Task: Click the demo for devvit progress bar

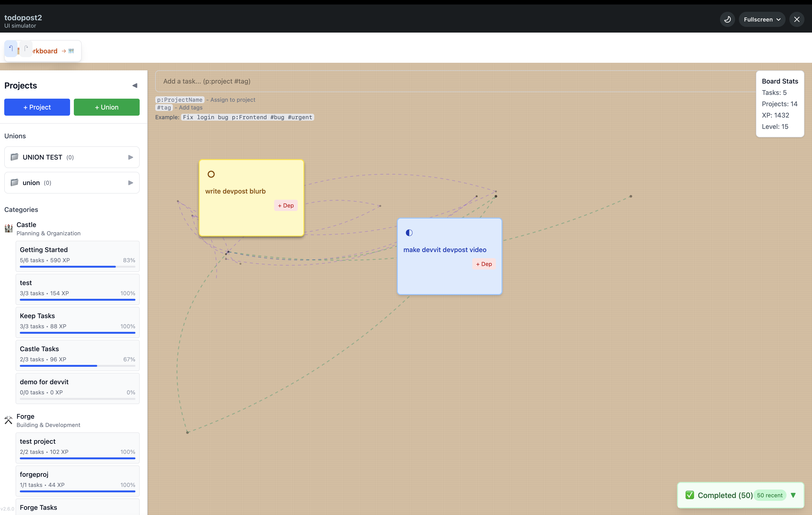Action: coord(77,399)
